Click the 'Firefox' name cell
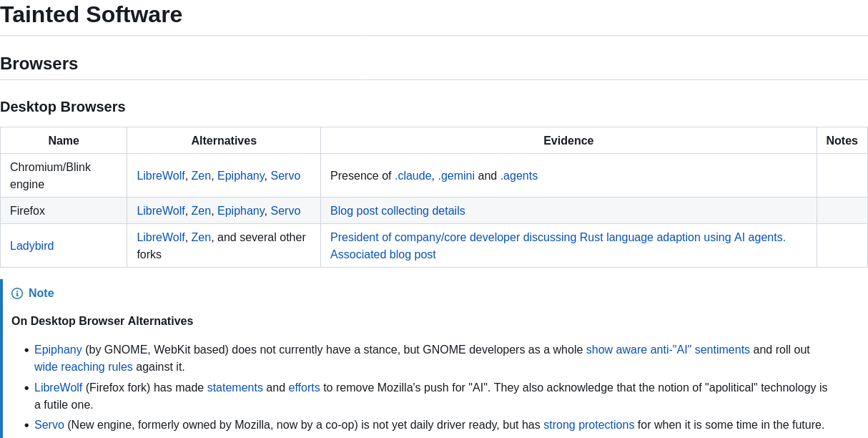 coord(64,210)
